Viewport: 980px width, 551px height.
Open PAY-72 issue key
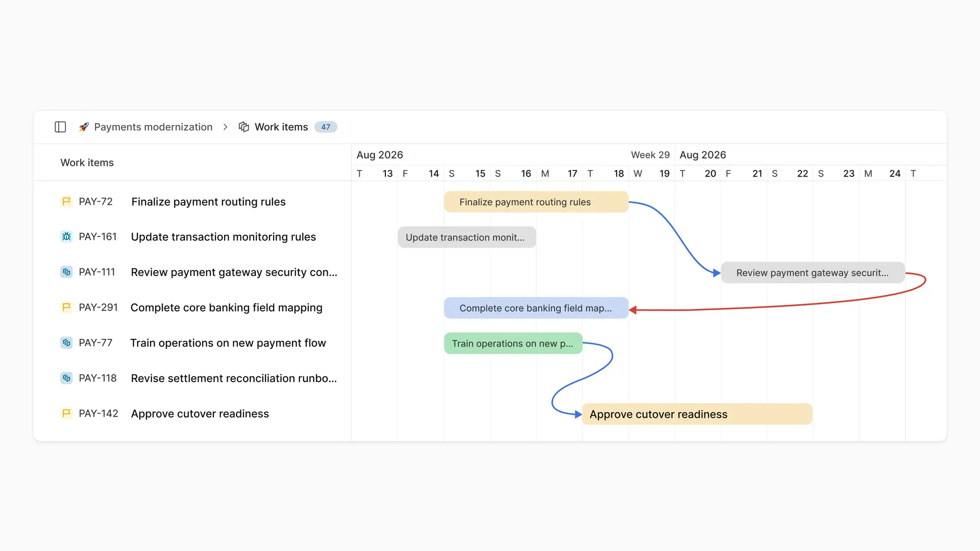[95, 202]
